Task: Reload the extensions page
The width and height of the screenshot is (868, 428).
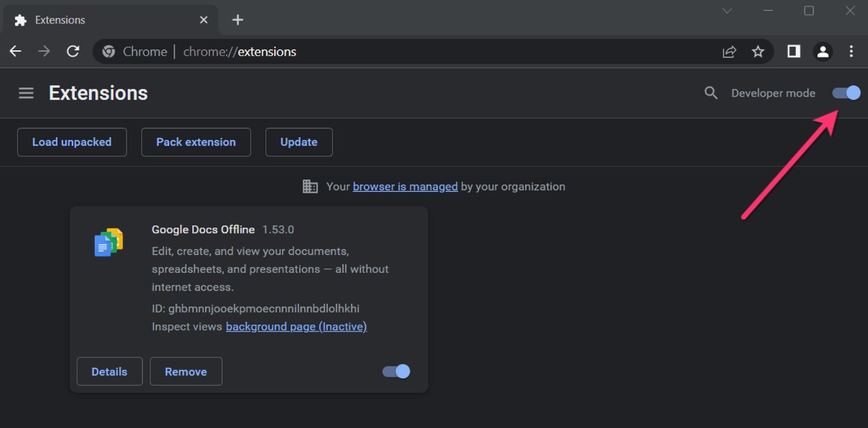Action: tap(73, 51)
